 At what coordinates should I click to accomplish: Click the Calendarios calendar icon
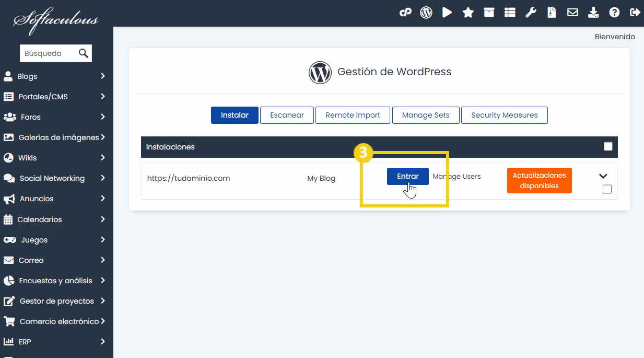point(8,220)
